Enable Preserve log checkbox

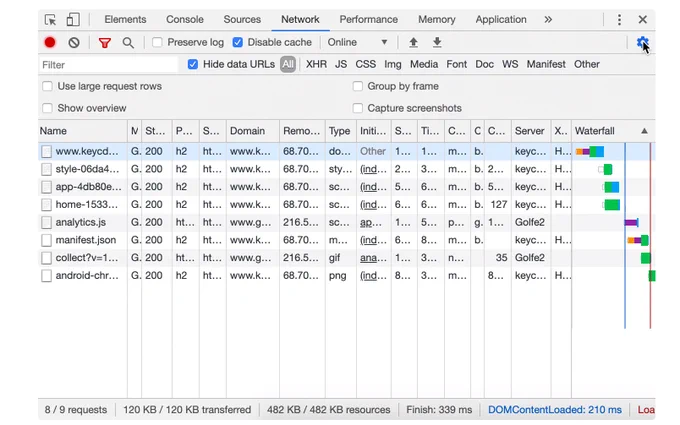click(x=157, y=42)
